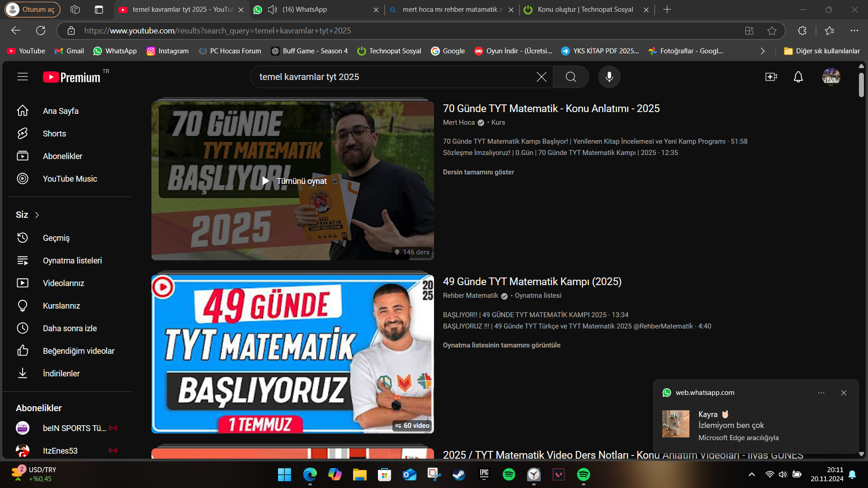868x488 pixels.
Task: Click the voice search microphone icon
Action: click(609, 77)
